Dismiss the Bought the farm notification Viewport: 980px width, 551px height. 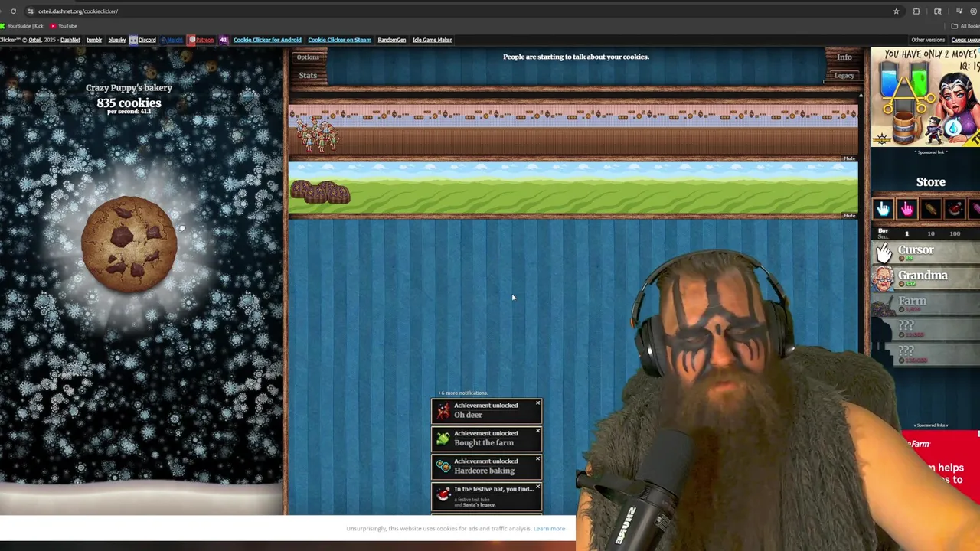(537, 431)
